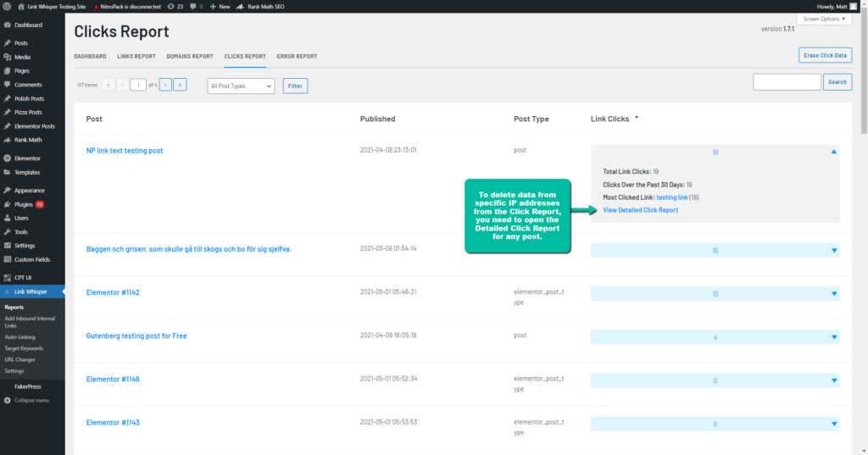Open Add Inbound Internal Links submenu

point(30,322)
